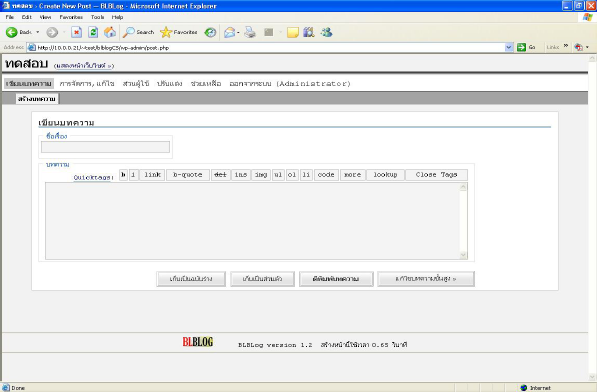The height and width of the screenshot is (392, 597).
Task: Click the content textarea scroll-down arrow
Action: (463, 255)
